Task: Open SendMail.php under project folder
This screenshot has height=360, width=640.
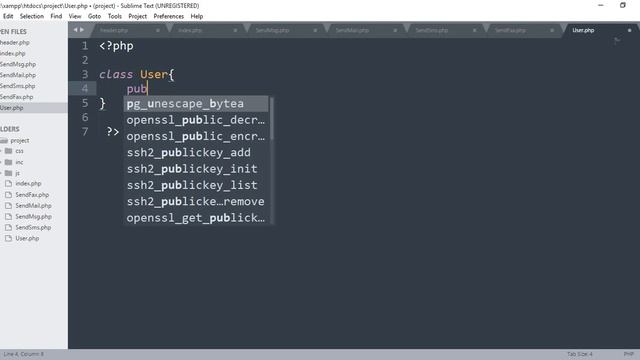Action: point(33,206)
